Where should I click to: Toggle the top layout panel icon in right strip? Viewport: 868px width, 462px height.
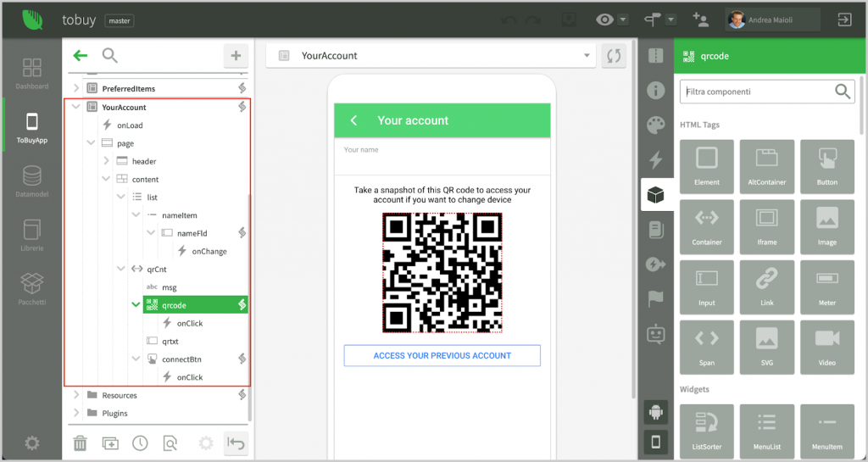[x=656, y=55]
